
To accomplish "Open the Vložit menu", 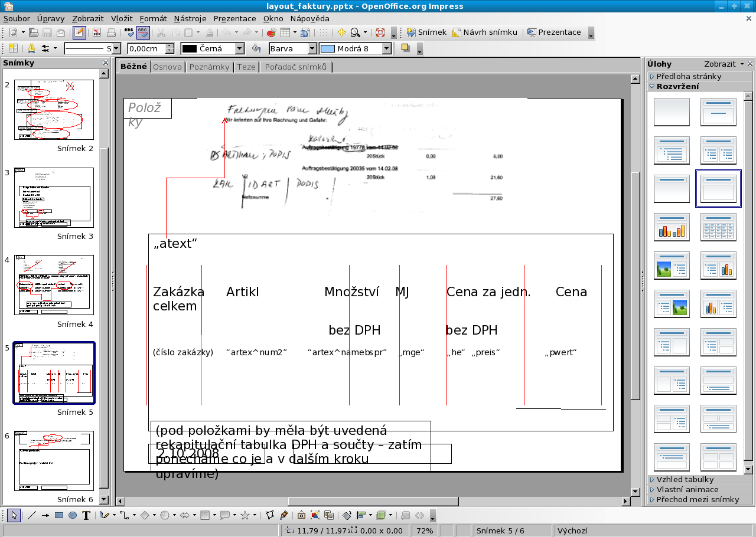I will [122, 18].
